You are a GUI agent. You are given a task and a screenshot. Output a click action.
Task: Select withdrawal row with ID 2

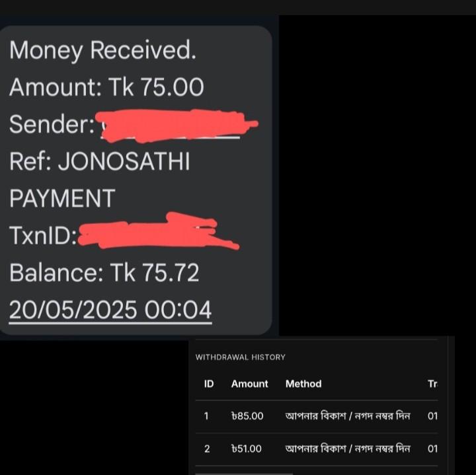coord(317,449)
